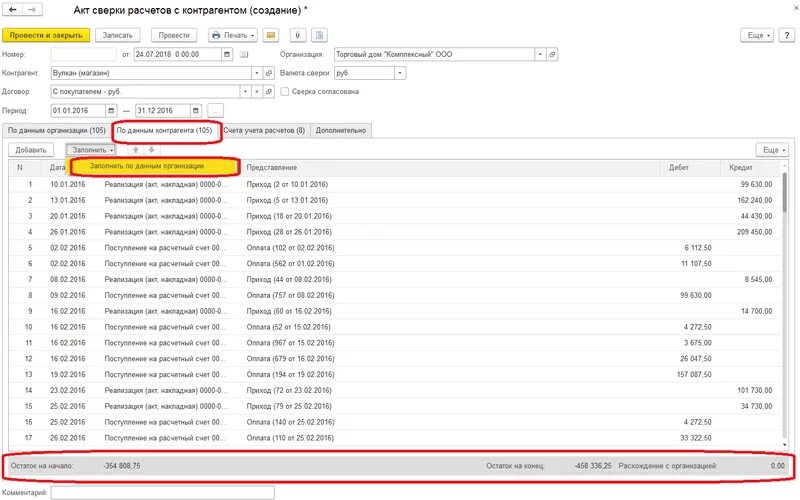This screenshot has width=800, height=500.
Task: Click the period selection ellipsis button
Action: pyautogui.click(x=215, y=111)
